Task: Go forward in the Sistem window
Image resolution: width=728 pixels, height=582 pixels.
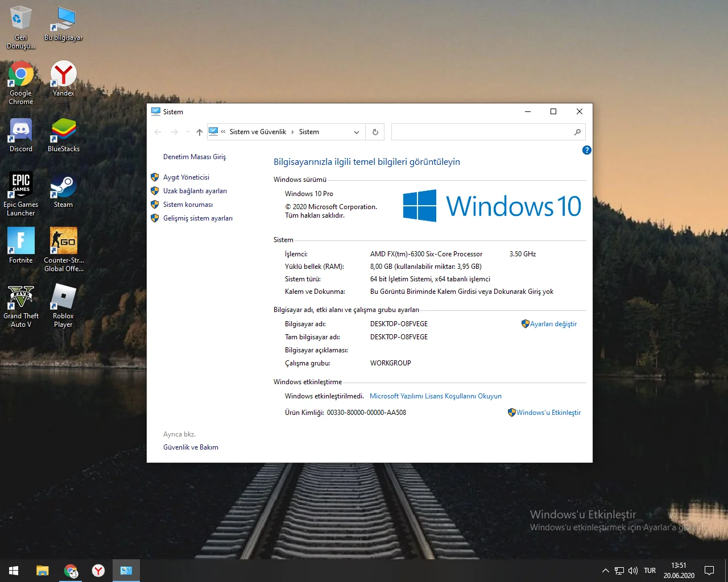Action: click(175, 132)
